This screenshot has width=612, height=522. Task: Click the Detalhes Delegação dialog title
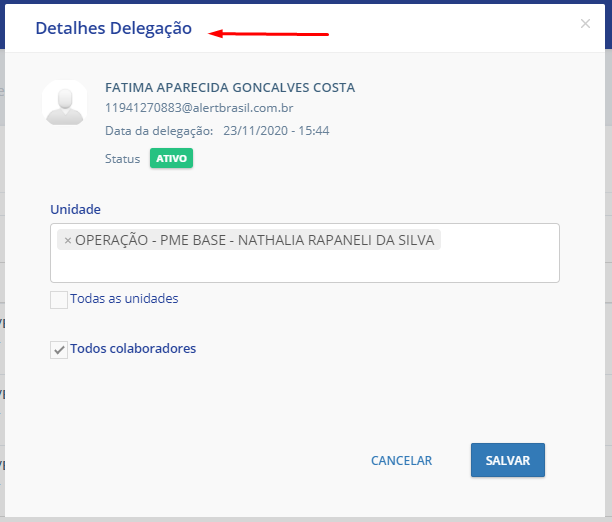click(113, 29)
